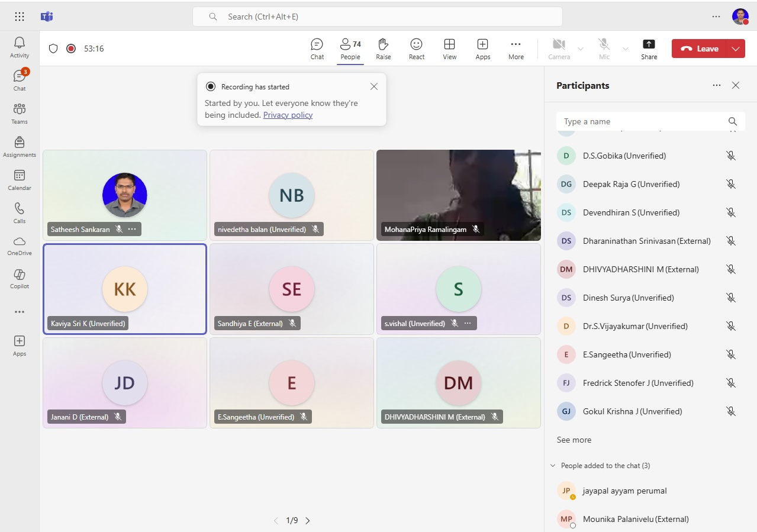Open the More actions menu in toolbar
757x532 pixels.
(516, 49)
